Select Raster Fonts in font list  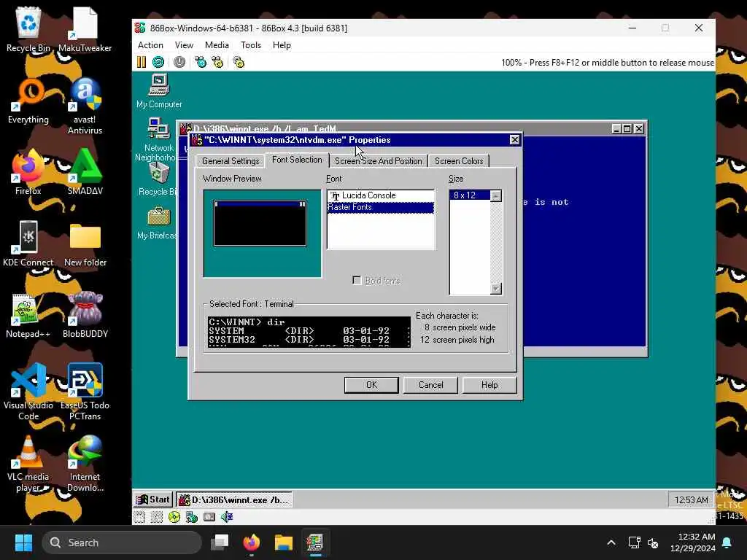point(381,207)
